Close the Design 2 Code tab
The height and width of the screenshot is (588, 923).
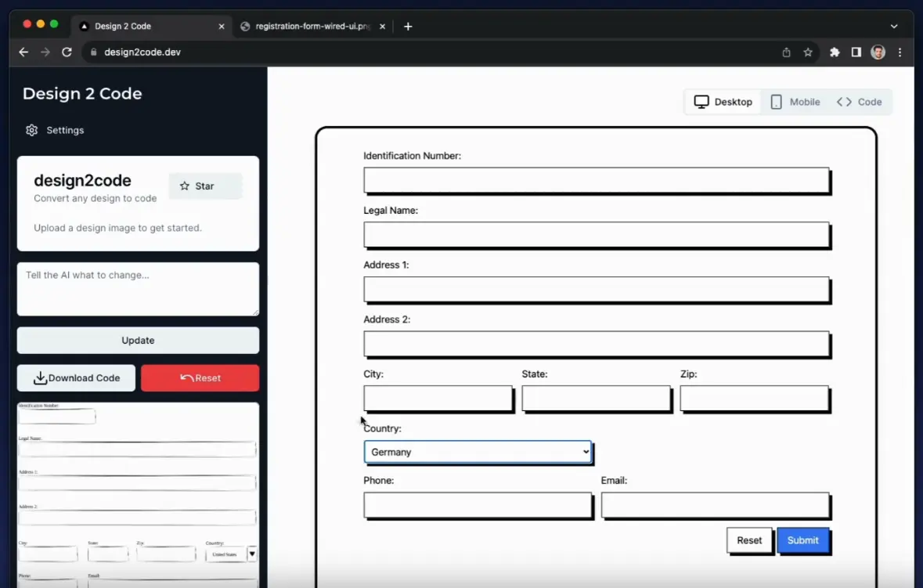pyautogui.click(x=222, y=27)
